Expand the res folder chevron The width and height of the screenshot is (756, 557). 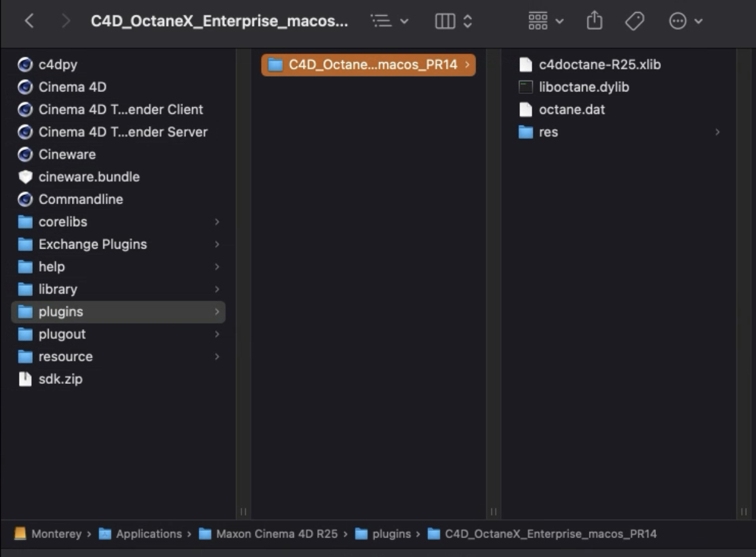(x=718, y=132)
